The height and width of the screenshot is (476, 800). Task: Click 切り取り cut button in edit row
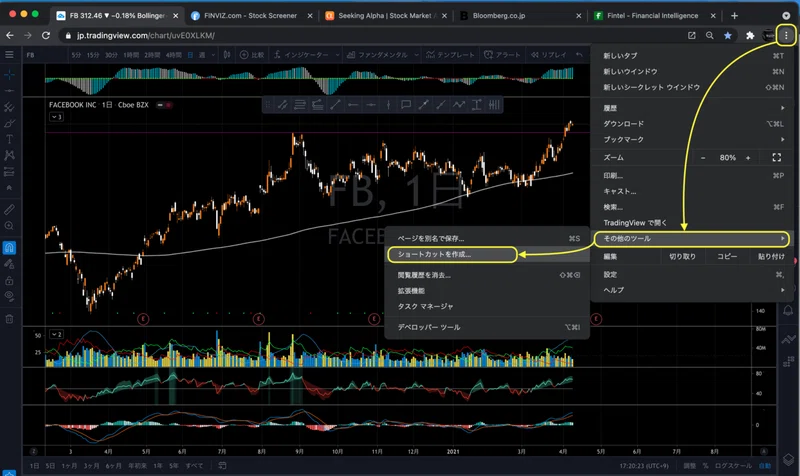coord(682,257)
